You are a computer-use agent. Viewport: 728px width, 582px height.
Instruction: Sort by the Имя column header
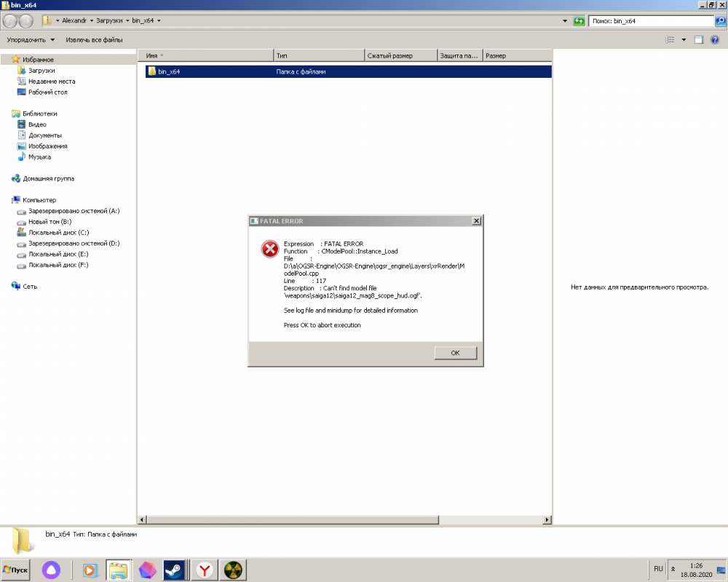point(206,56)
